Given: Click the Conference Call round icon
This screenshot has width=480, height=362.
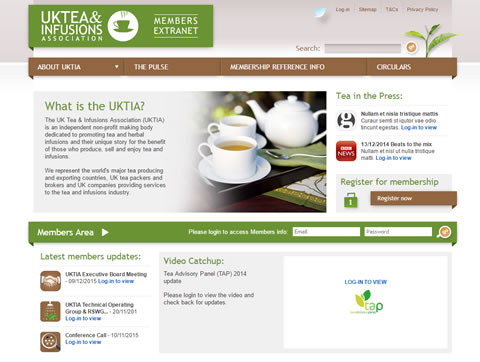Looking at the screenshot, I should pyautogui.click(x=50, y=342).
